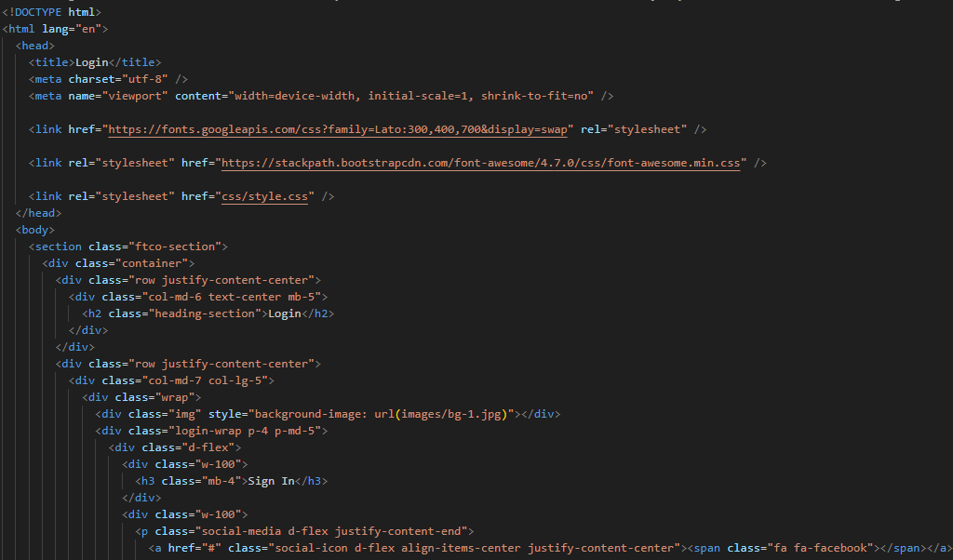
Task: Click "Login" text inside the title tag
Action: (91, 62)
